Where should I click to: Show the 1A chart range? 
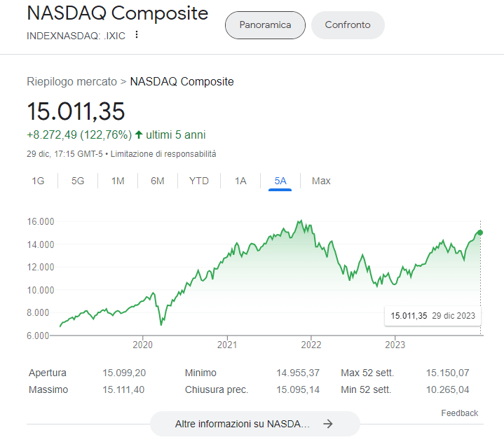pos(240,181)
